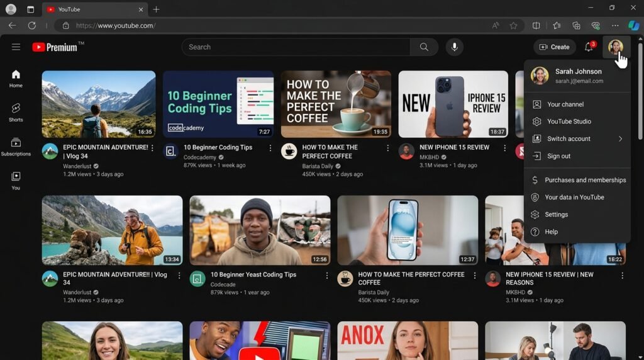Expand the Switch account submenu chevron
644x360 pixels.
620,139
